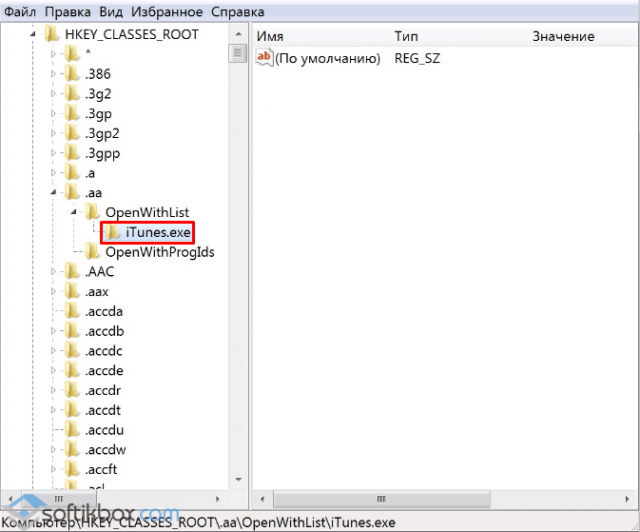The image size is (640, 532).
Task: Click the values pane horizontal scrollbar thumb
Action: 382,499
